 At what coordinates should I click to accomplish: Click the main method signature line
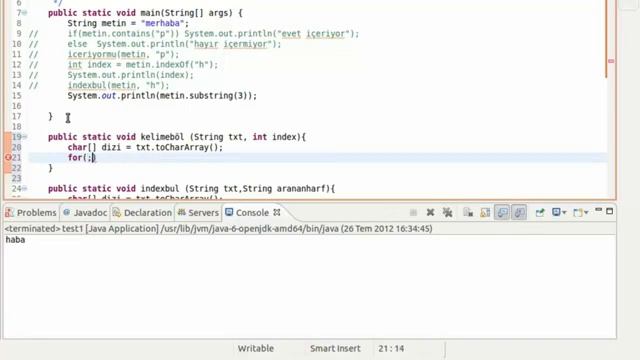(x=145, y=13)
